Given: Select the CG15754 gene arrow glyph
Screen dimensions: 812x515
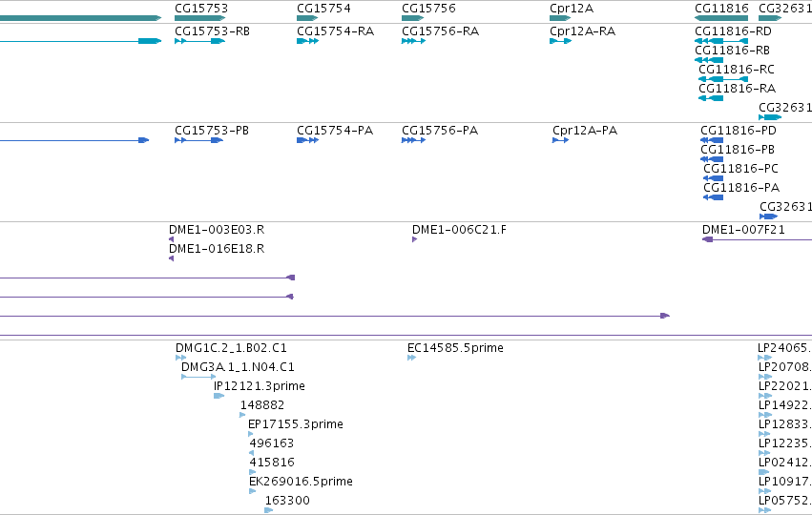Looking at the screenshot, I should [307, 18].
